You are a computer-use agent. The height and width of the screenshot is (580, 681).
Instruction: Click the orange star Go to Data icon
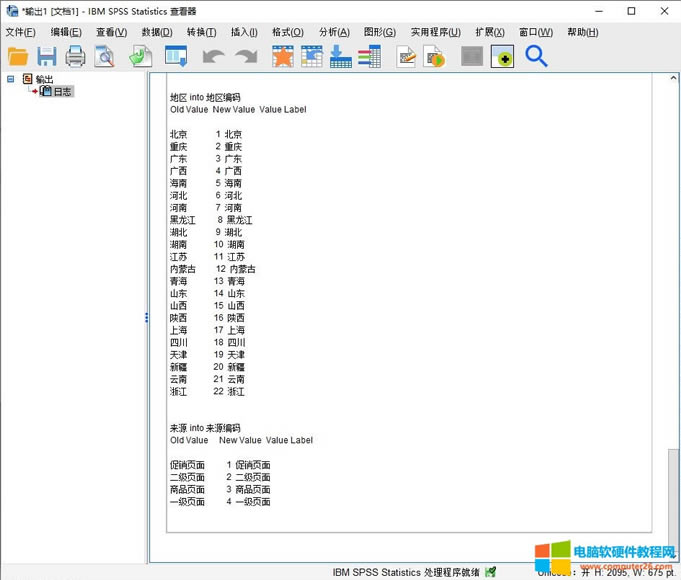[x=283, y=57]
